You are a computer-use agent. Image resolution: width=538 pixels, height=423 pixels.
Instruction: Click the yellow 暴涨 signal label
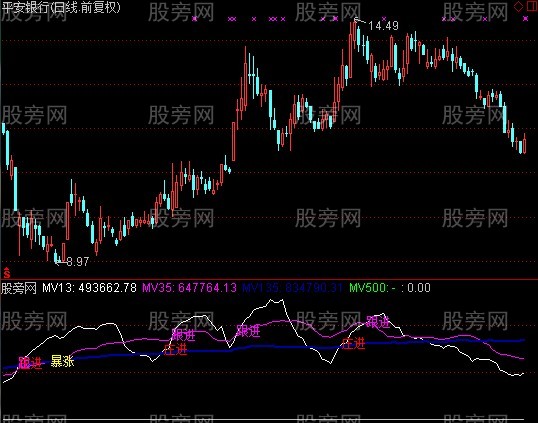click(x=62, y=361)
